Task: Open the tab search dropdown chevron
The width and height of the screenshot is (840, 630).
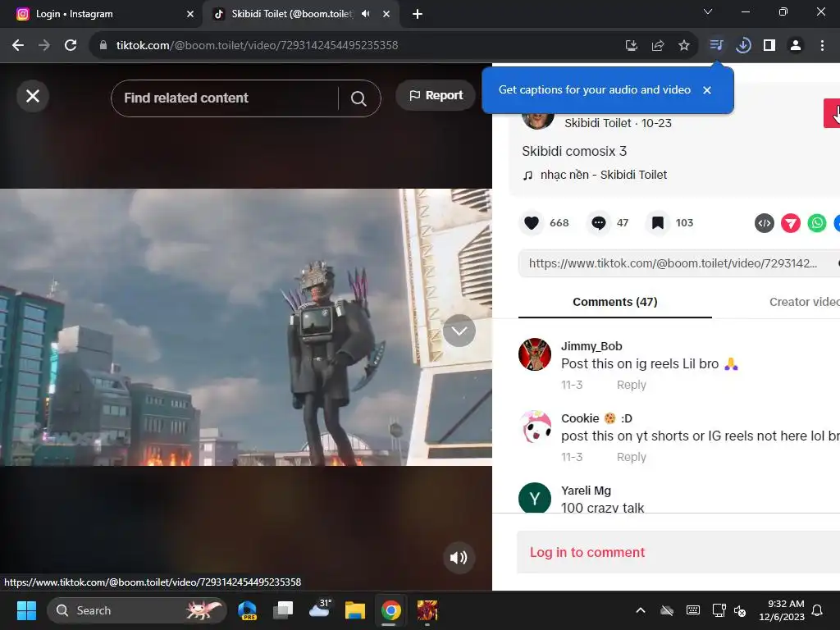Action: [x=708, y=11]
